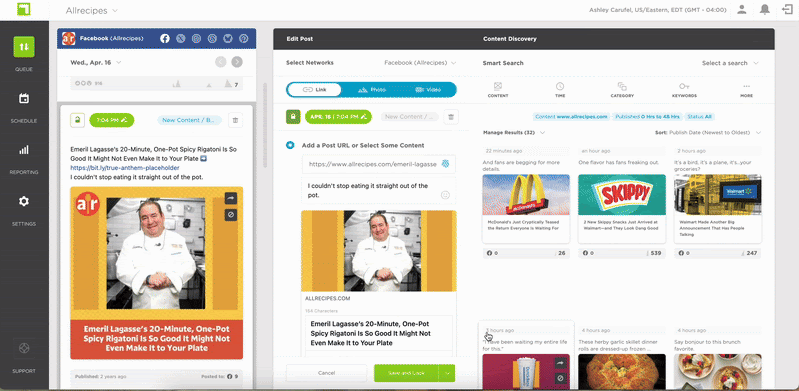Open the Queue sidebar icon
This screenshot has width=799, height=391.
[x=24, y=47]
